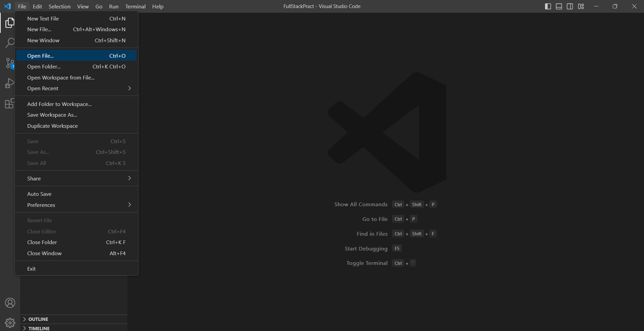Viewport: 644px width, 331px height.
Task: Select Open File... menu entry
Action: tap(76, 56)
